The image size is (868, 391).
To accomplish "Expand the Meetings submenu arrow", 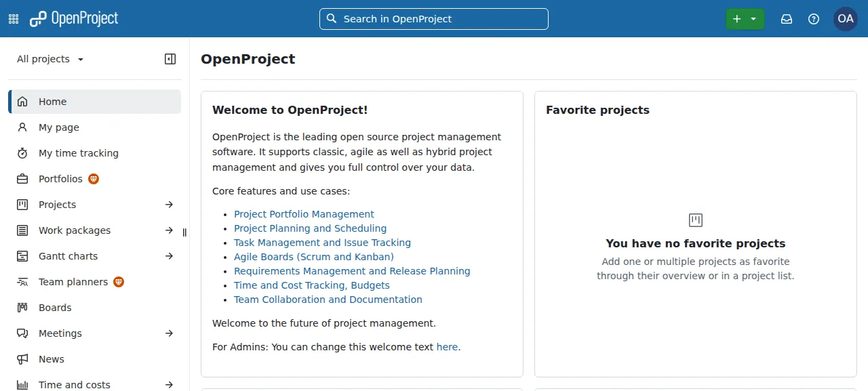I will (170, 333).
